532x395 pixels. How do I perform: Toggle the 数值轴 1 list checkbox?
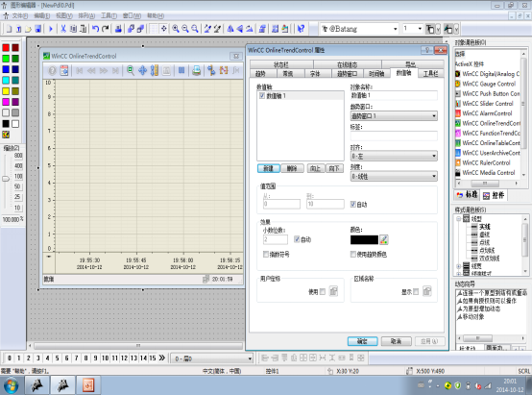262,96
